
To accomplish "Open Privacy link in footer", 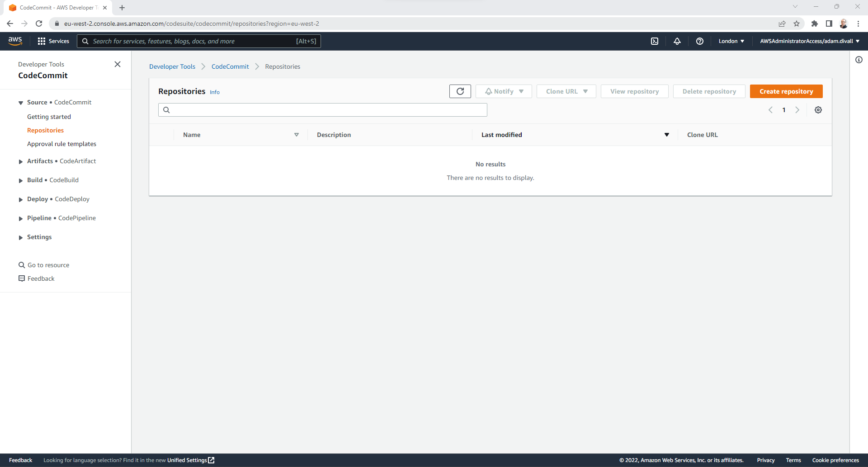I will (x=766, y=460).
